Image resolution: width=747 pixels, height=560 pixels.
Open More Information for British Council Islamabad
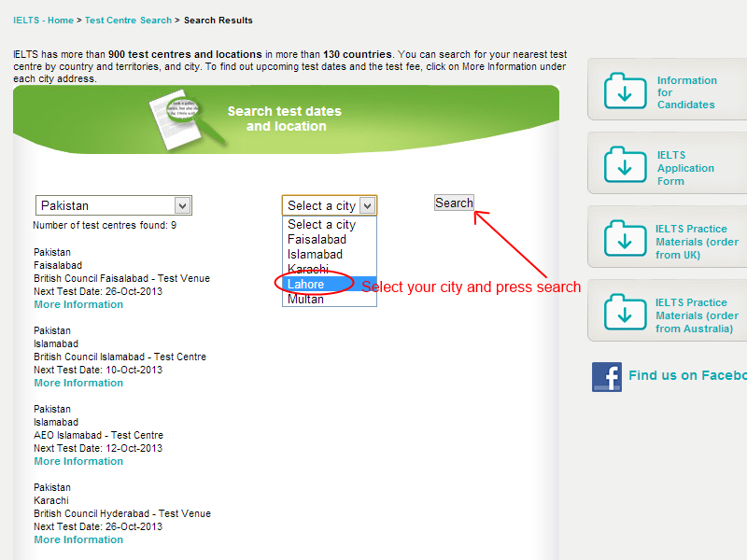78,384
